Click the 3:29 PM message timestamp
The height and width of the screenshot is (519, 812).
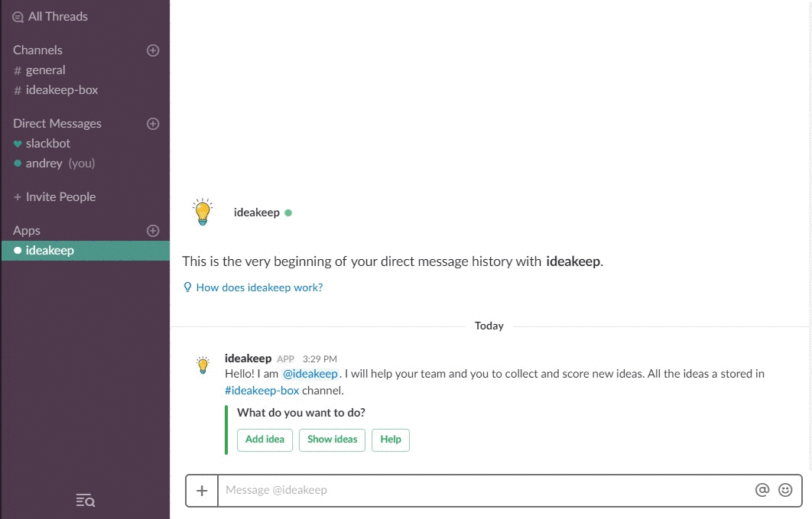pos(320,359)
